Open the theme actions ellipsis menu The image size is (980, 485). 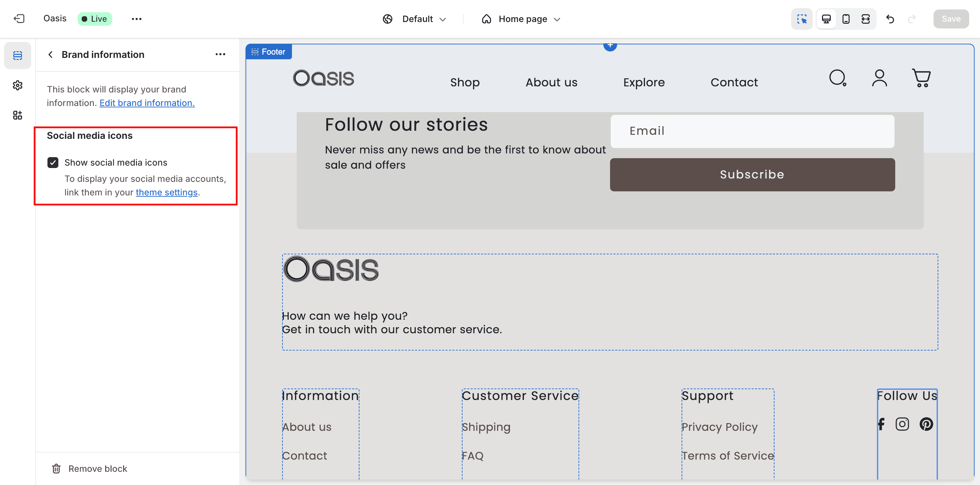pos(137,19)
